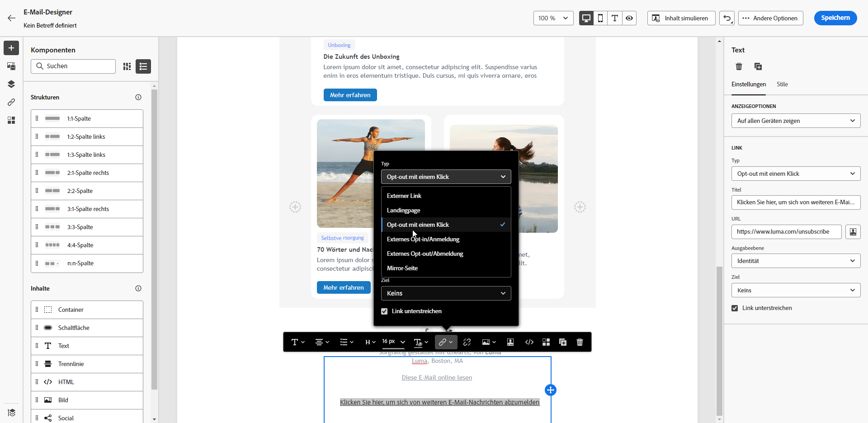868x423 pixels.
Task: Open text alignment dropdown in toolbar
Action: pyautogui.click(x=322, y=342)
